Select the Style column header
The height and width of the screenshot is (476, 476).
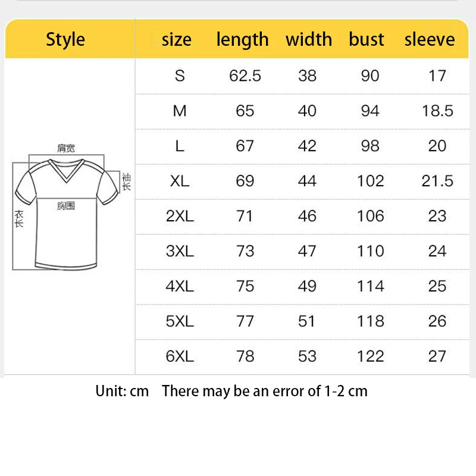pyautogui.click(x=65, y=40)
